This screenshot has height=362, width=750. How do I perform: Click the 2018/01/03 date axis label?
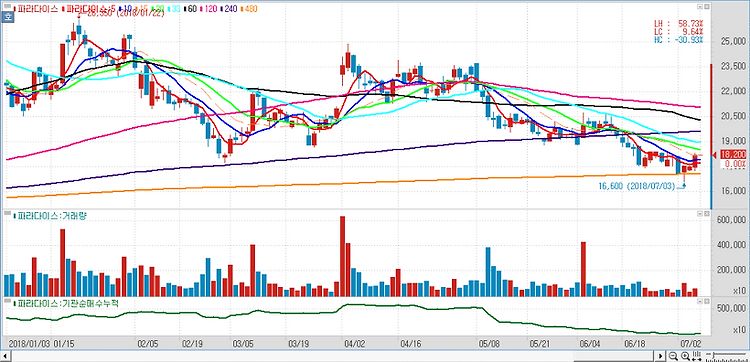(29, 344)
